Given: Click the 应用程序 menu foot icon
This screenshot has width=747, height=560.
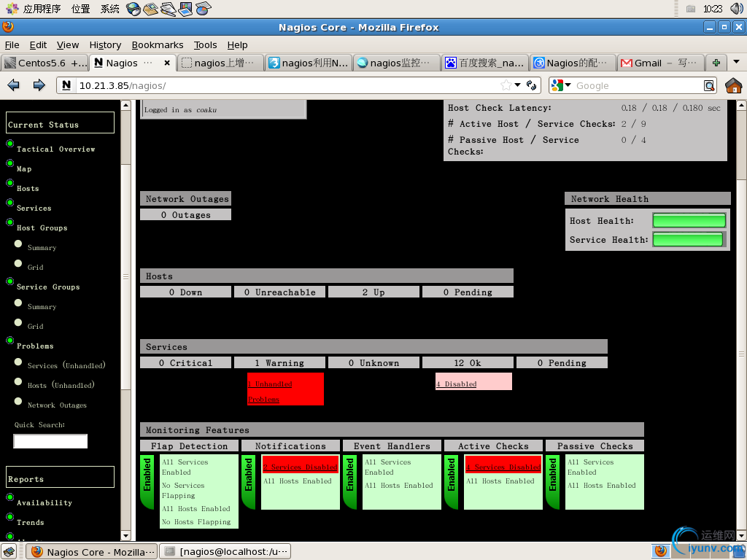Looking at the screenshot, I should coord(12,9).
